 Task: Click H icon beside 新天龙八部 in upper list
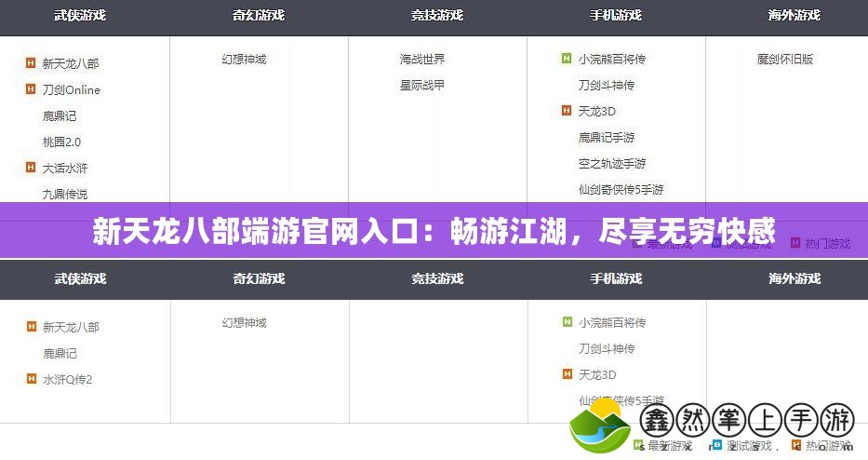[31, 62]
